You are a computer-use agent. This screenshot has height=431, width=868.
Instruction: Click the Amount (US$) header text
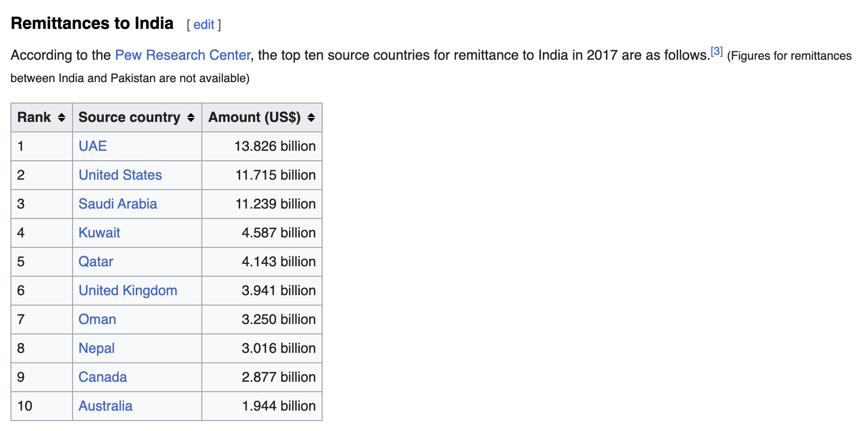(x=255, y=117)
